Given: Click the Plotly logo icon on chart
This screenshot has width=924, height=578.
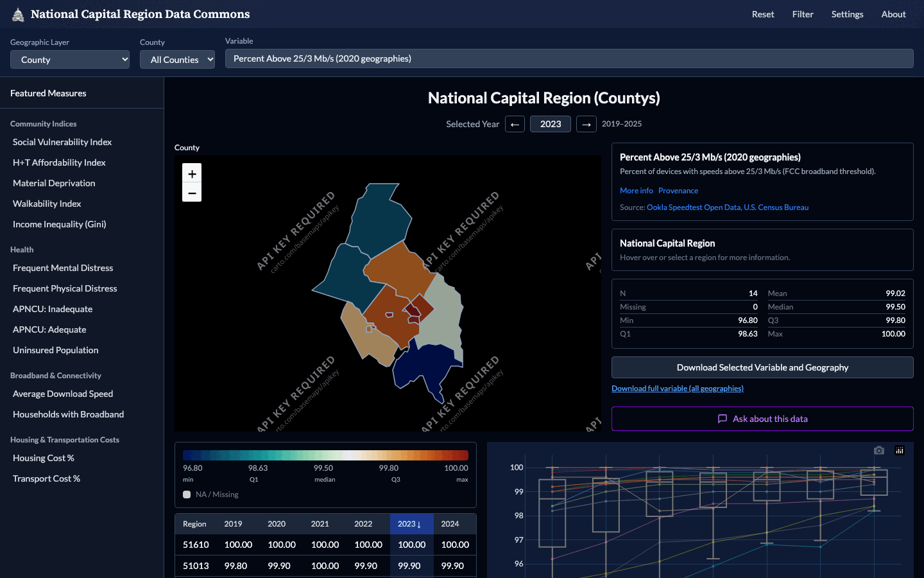Looking at the screenshot, I should click(900, 450).
